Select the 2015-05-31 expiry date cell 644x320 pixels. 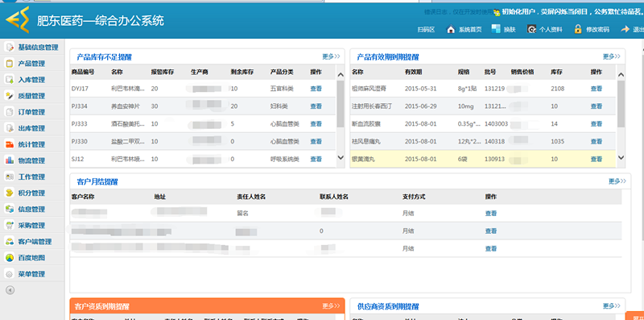pos(420,89)
